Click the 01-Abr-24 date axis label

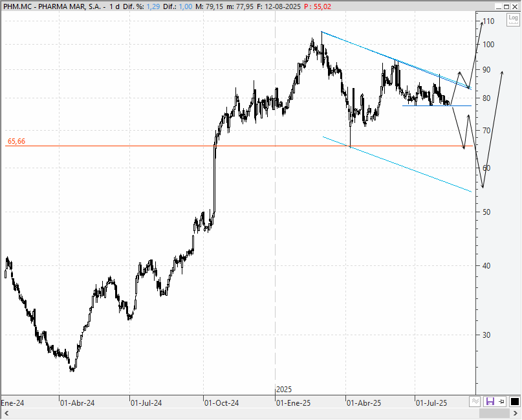pyautogui.click(x=77, y=403)
